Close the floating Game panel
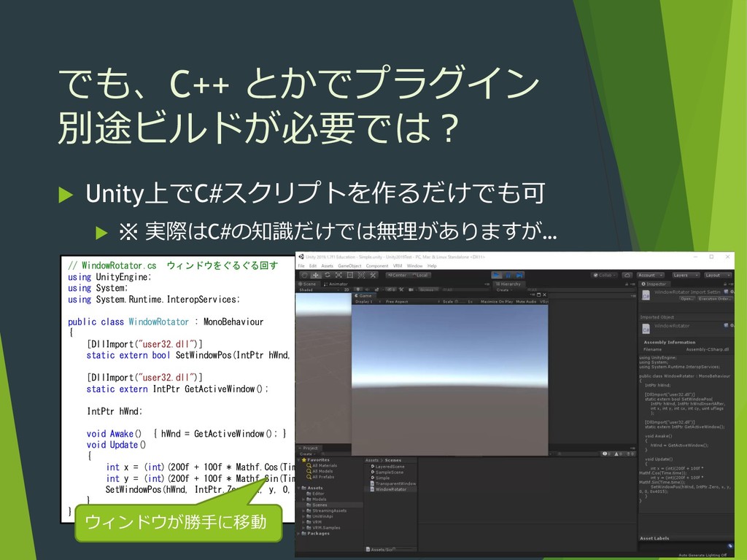Screen dimensions: 747x560 pyautogui.click(x=544, y=295)
